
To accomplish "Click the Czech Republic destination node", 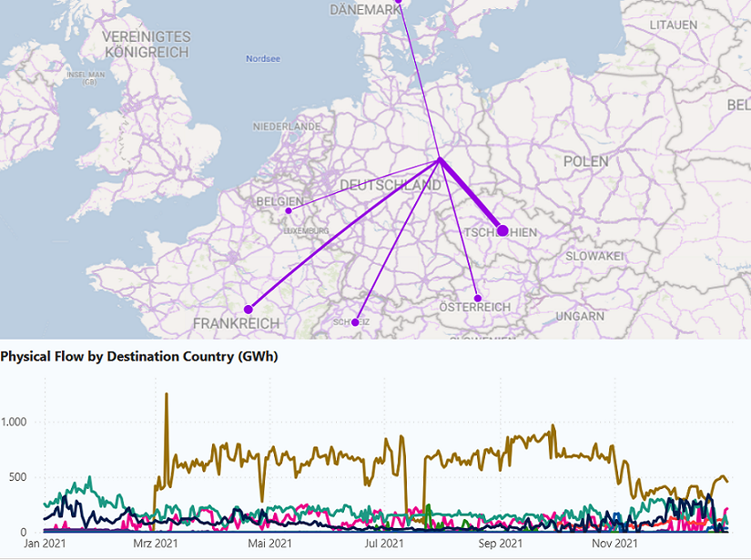I will coord(502,231).
